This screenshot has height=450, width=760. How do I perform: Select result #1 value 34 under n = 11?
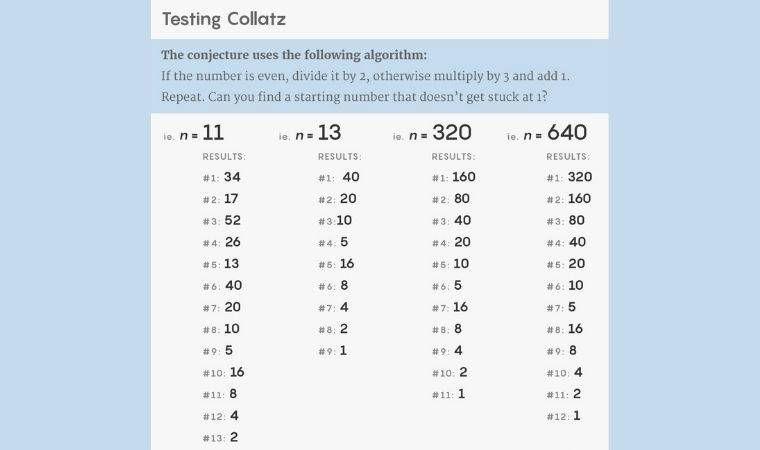point(232,177)
